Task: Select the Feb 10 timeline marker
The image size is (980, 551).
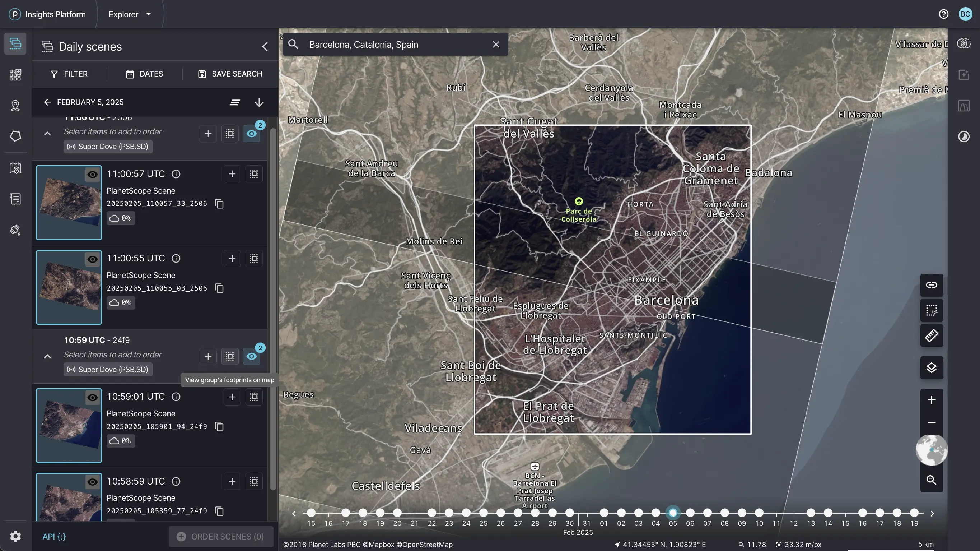Action: click(759, 513)
